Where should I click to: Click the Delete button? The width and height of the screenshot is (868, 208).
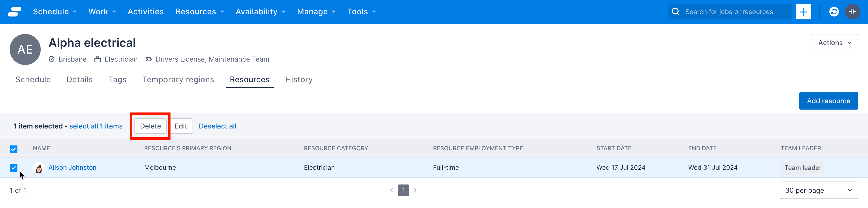[x=150, y=126]
